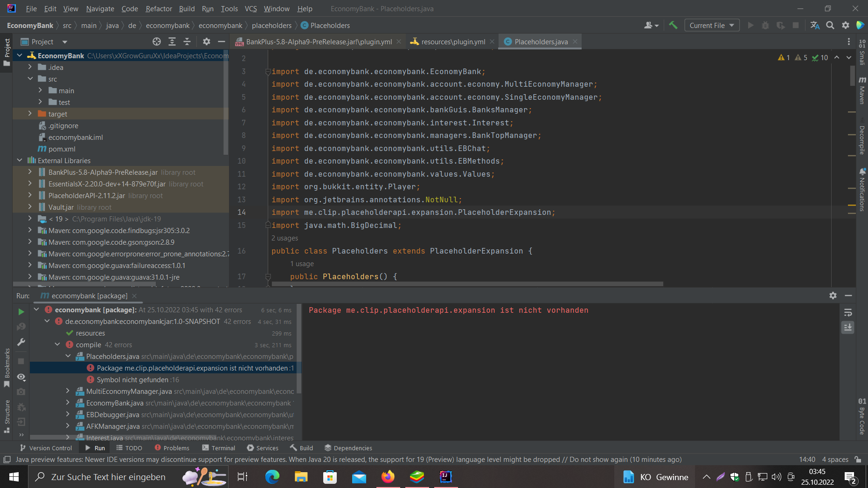Expand the .idea folder

tap(30, 67)
